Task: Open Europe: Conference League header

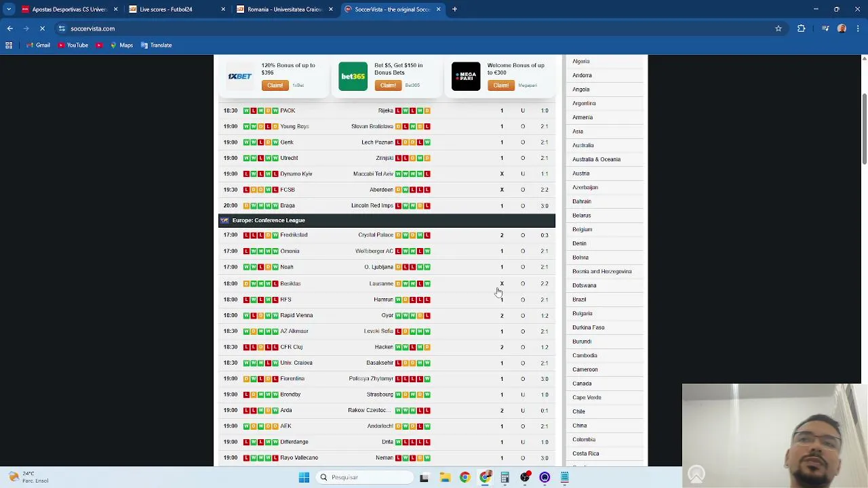Action: 387,220
